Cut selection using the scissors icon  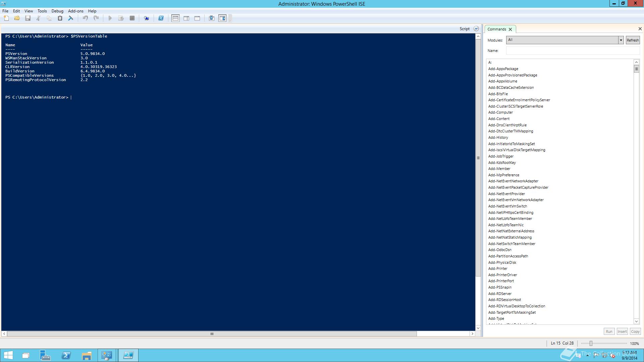tap(39, 18)
